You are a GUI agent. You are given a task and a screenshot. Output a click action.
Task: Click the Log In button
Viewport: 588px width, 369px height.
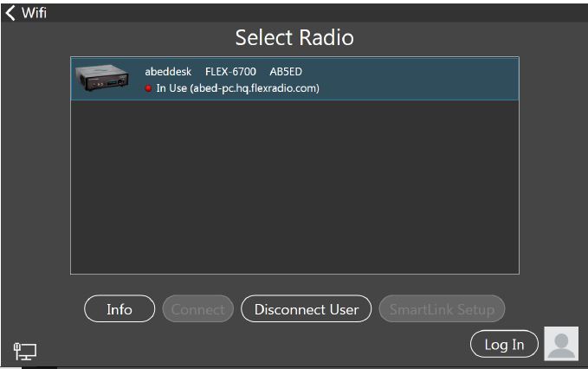504,344
